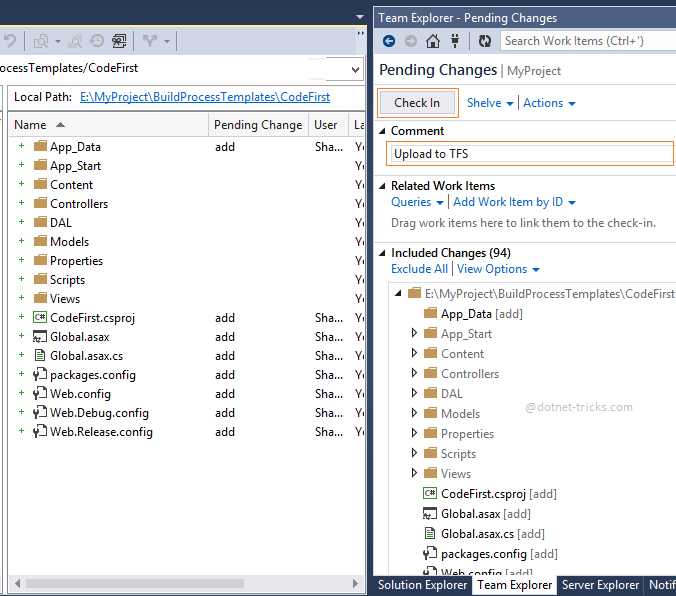The height and width of the screenshot is (596, 676).
Task: Open the Actions dropdown
Action: 549,103
